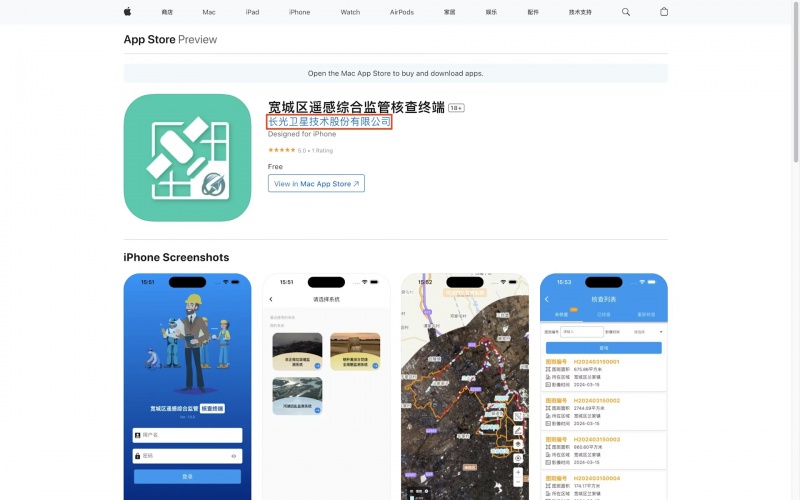
Task: Open the 商店 menu item
Action: [167, 12]
